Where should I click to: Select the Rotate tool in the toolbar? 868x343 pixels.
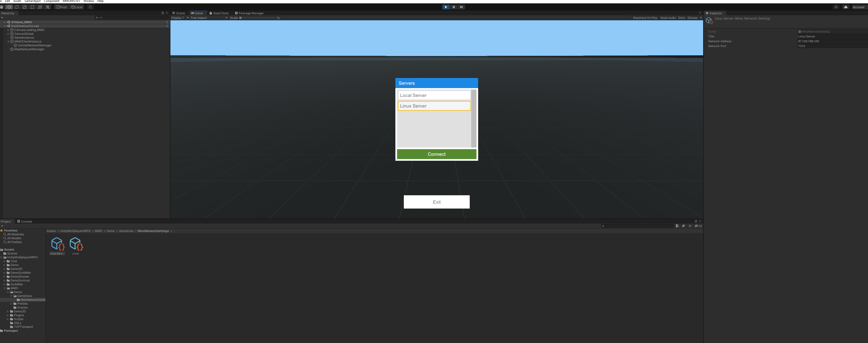(x=17, y=7)
